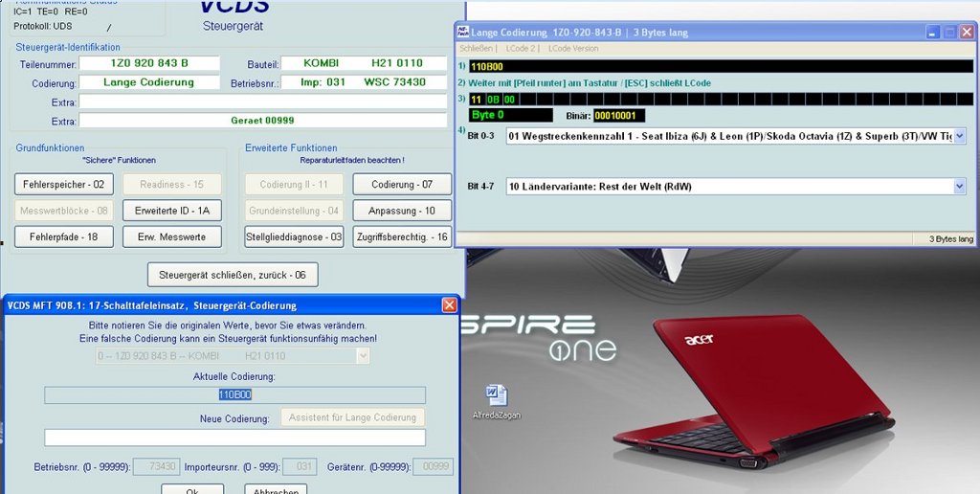Confirm coding with the Ok button

coord(192,489)
